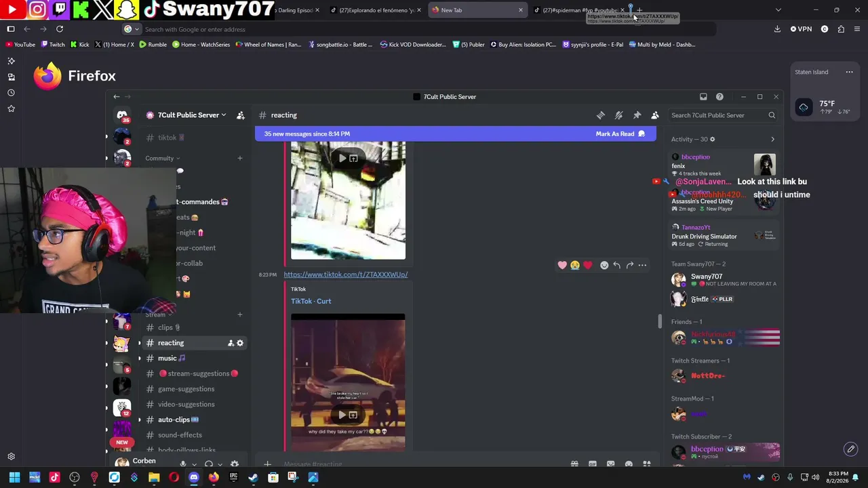Open the browser extensions puzzle icon
The height and width of the screenshot is (488, 868).
coord(841,29)
